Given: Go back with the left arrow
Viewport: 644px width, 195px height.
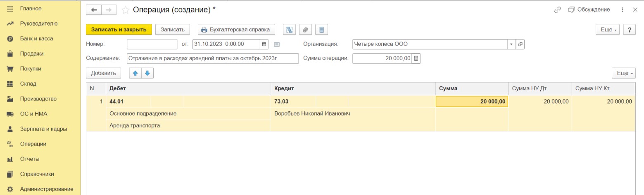Looking at the screenshot, I should point(94,9).
